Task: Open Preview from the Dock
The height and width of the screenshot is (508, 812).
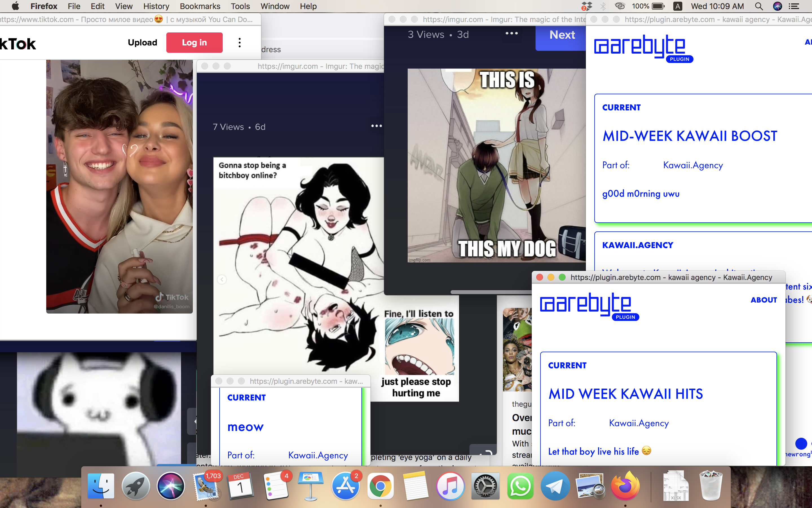Action: (x=590, y=486)
